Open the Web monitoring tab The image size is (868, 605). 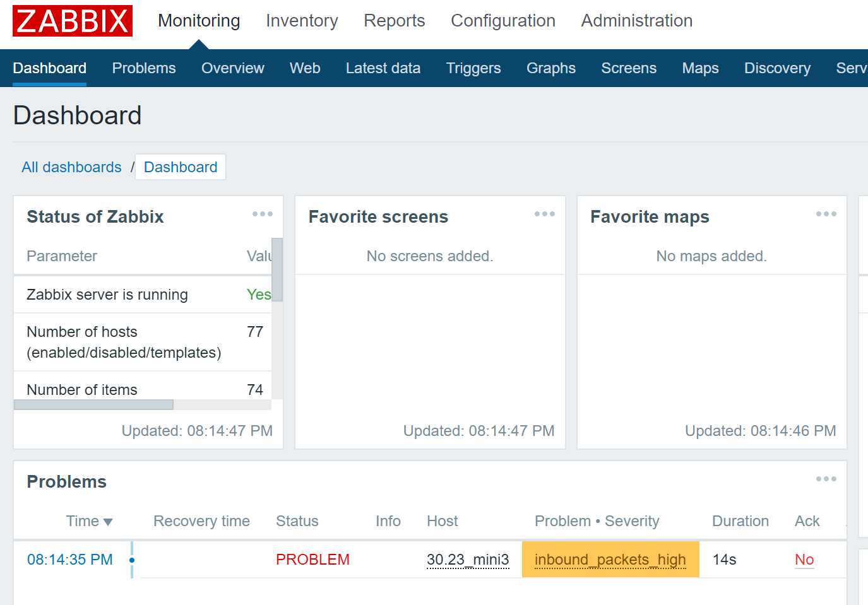pos(305,68)
